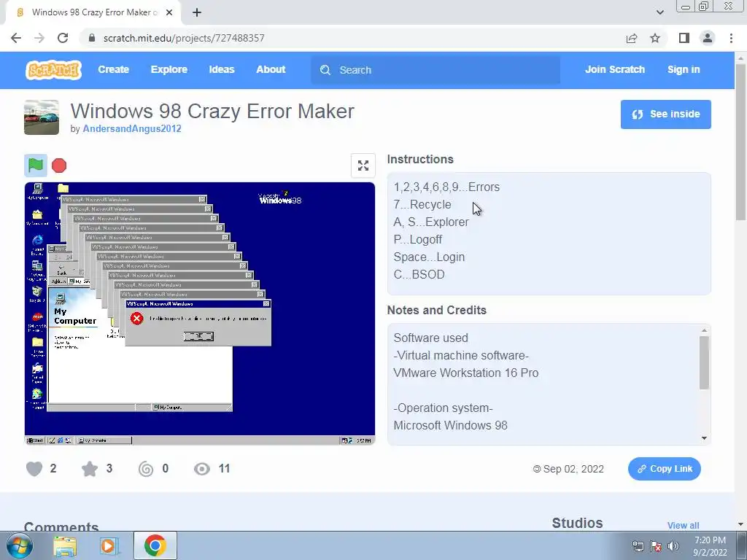Click the browser forward arrow
747x560 pixels.
coord(39,38)
